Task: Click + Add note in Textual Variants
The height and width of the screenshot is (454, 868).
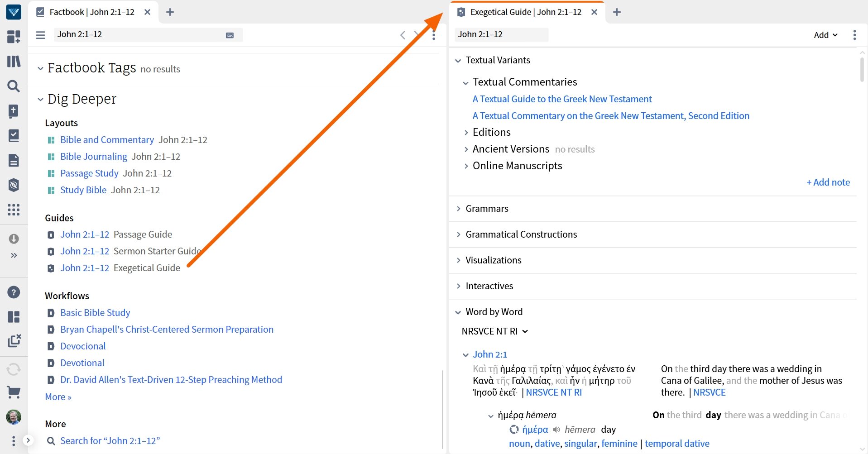Action: (828, 182)
